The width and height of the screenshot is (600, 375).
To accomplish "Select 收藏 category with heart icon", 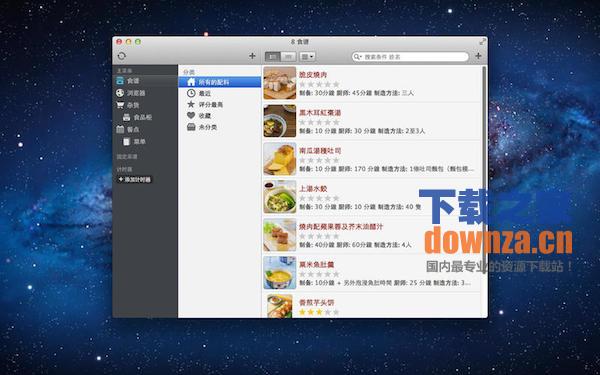I will pyautogui.click(x=220, y=116).
